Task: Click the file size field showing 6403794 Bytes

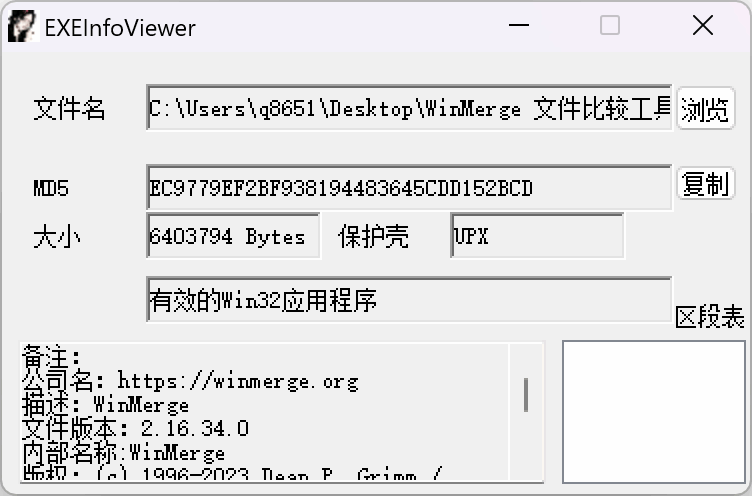Action: tap(233, 236)
